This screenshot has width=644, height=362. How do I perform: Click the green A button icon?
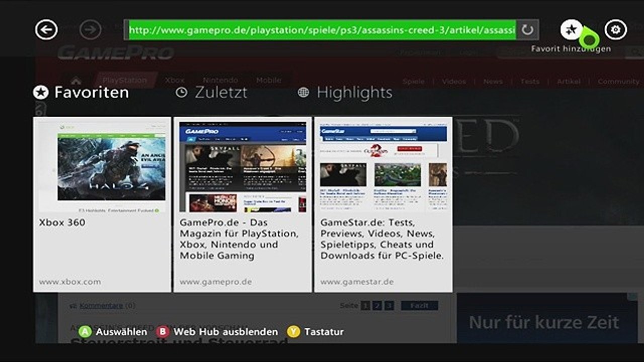(x=85, y=332)
